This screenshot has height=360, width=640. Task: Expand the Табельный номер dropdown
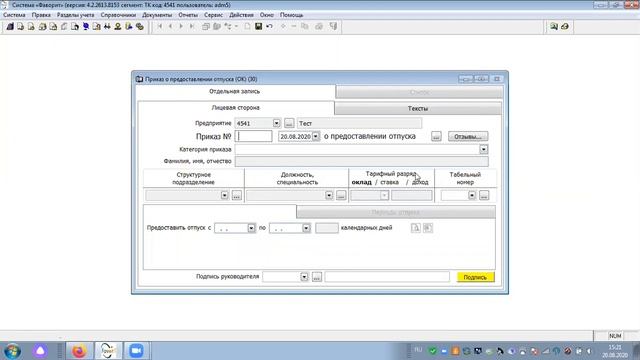(472, 196)
